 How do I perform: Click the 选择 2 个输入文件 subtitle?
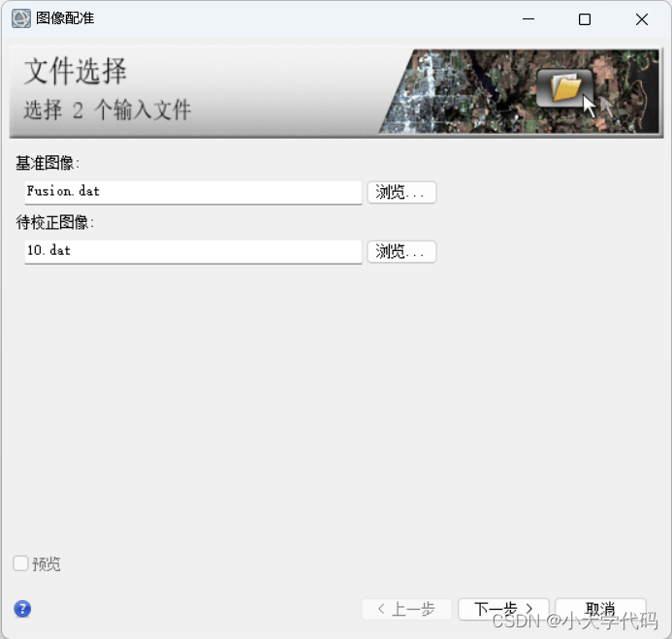click(107, 110)
